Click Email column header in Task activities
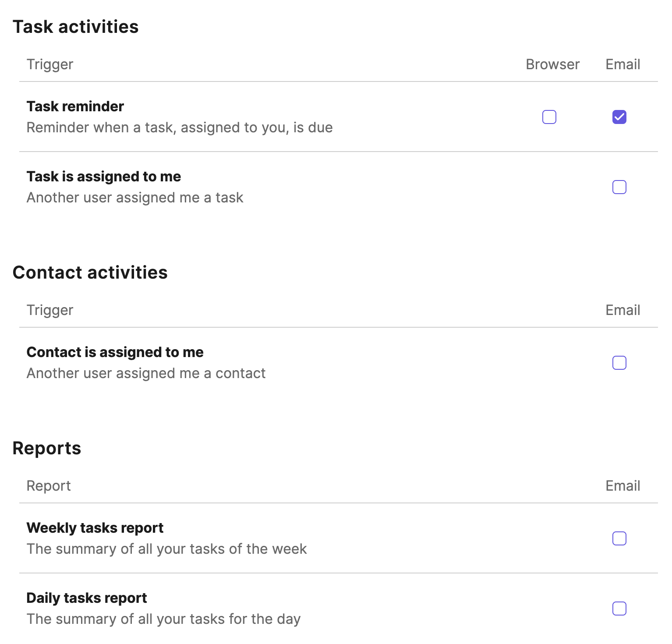This screenshot has height=644, width=672. pos(622,64)
